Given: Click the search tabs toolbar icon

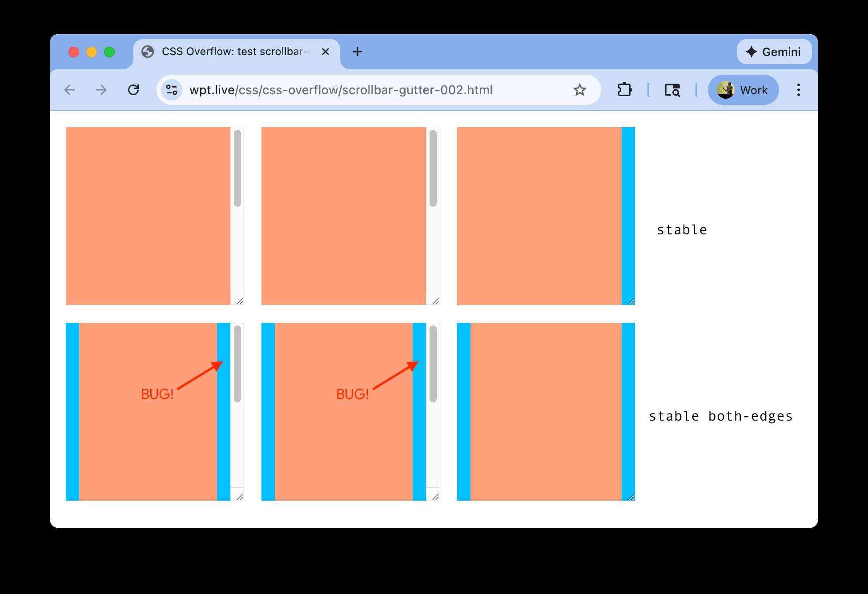Looking at the screenshot, I should [672, 90].
